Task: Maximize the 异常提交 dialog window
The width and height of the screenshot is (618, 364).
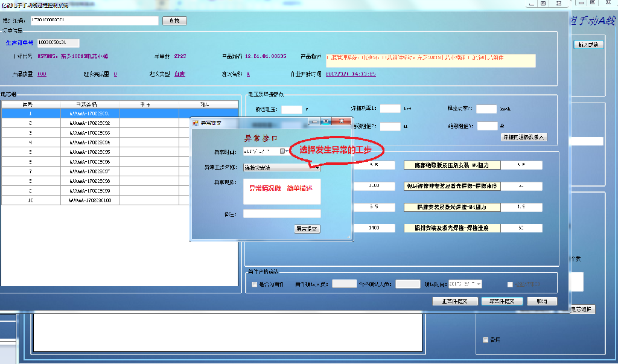Action: pos(325,121)
